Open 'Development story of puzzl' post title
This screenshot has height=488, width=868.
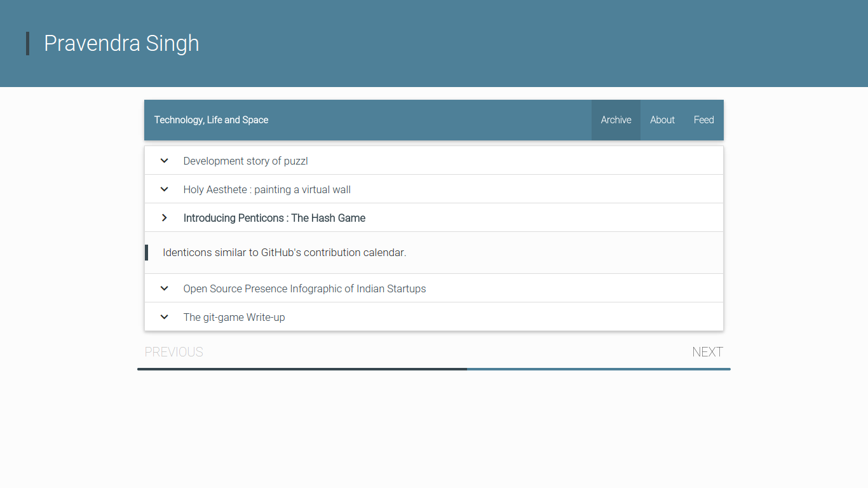[x=246, y=161]
